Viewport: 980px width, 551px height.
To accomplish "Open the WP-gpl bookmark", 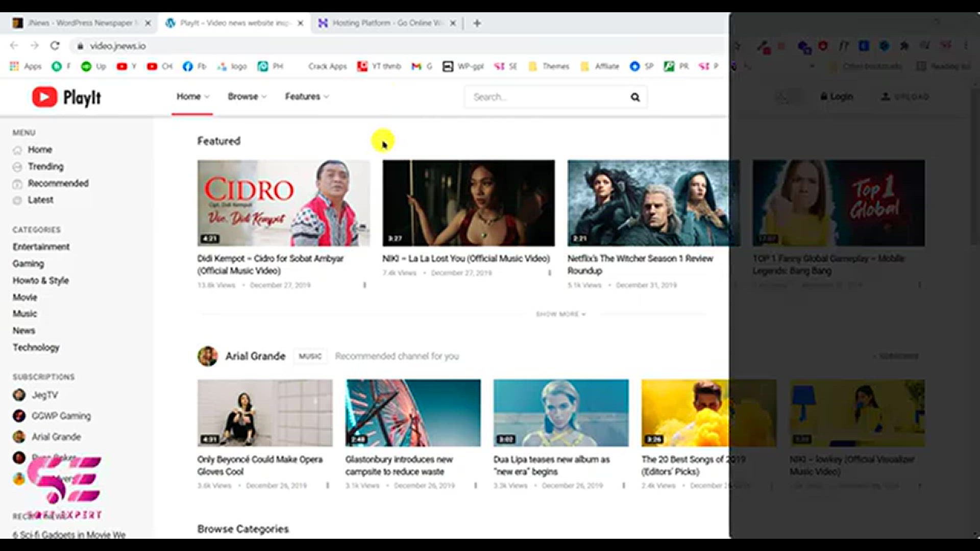I will (x=463, y=66).
